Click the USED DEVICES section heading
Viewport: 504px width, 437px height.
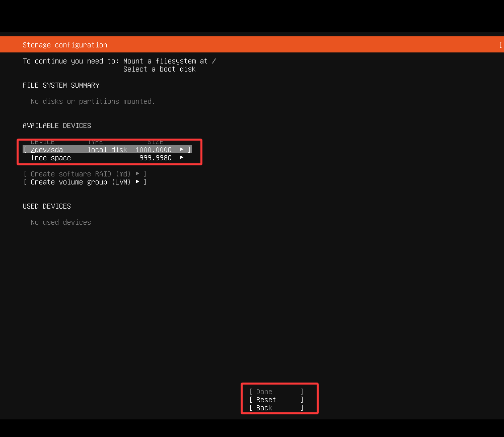click(x=46, y=206)
